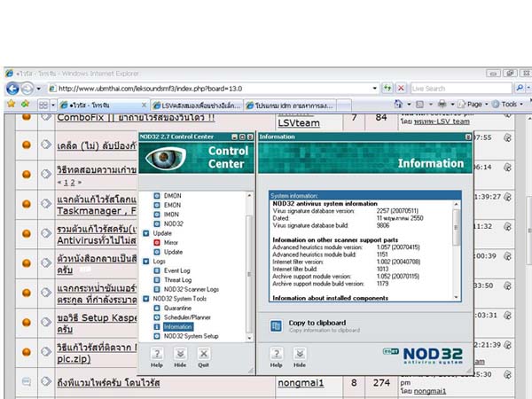Go to page 2 of the topic

[x=73, y=182]
